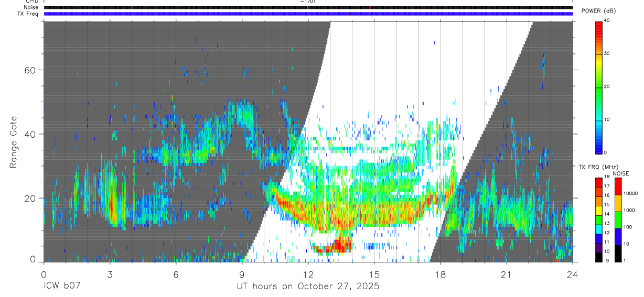
Task: Click the purple swatch in TX FRQ legend
Action: pyautogui.click(x=599, y=248)
